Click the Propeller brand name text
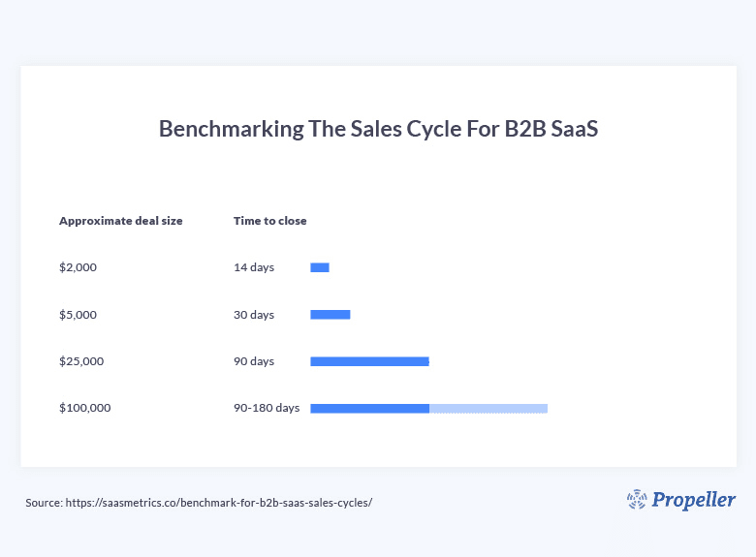 click(694, 500)
